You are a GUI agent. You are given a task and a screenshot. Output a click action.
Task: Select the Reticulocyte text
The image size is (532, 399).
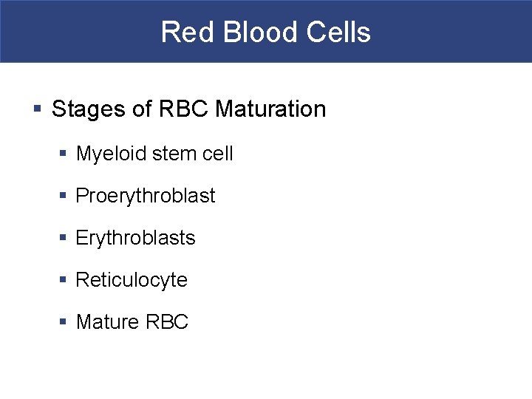click(132, 280)
